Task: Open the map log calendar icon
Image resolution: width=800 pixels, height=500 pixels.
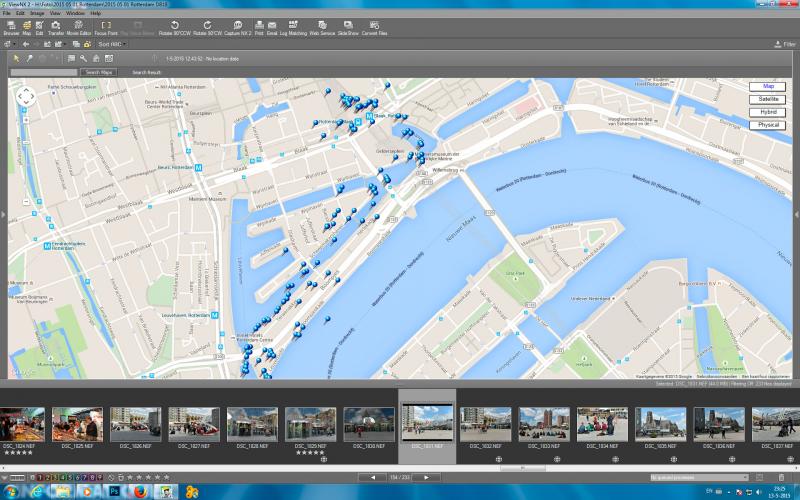Action: pos(108,59)
